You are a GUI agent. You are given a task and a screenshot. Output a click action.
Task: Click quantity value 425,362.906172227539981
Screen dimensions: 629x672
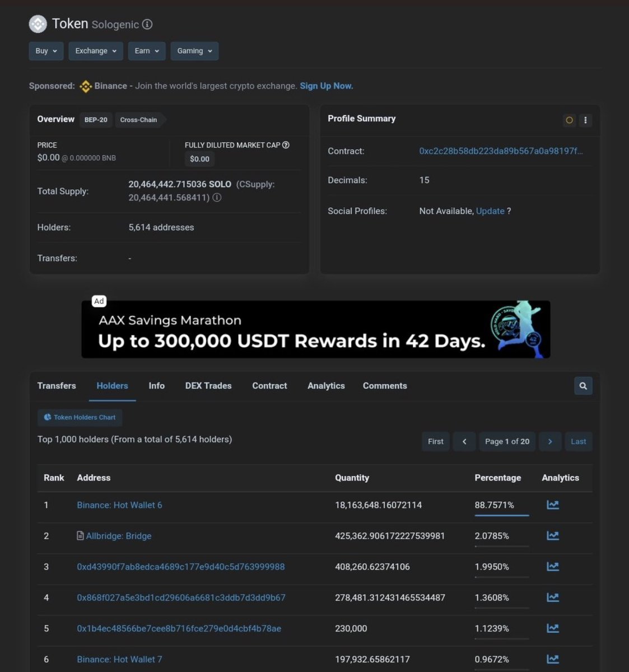tap(390, 536)
